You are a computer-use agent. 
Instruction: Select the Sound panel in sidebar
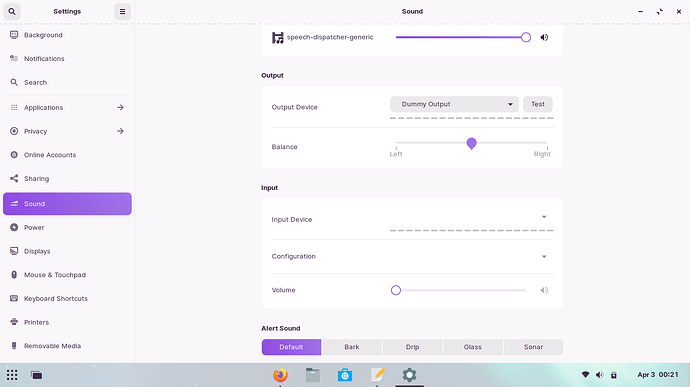(67, 204)
